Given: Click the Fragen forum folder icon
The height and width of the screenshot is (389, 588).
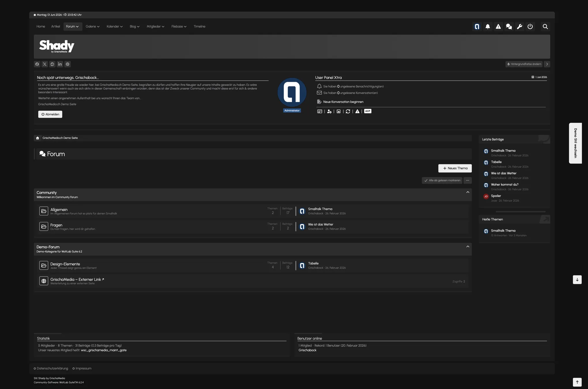Looking at the screenshot, I should click(44, 226).
